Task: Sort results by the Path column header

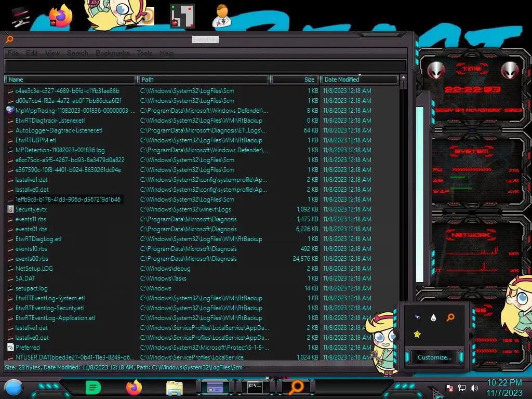Action: (x=203, y=79)
